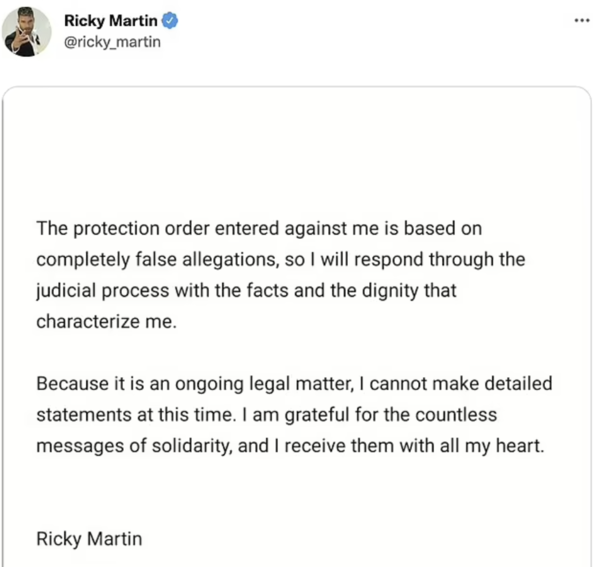Open Ricky Martin's profile picture
The image size is (600, 567).
click(x=27, y=31)
